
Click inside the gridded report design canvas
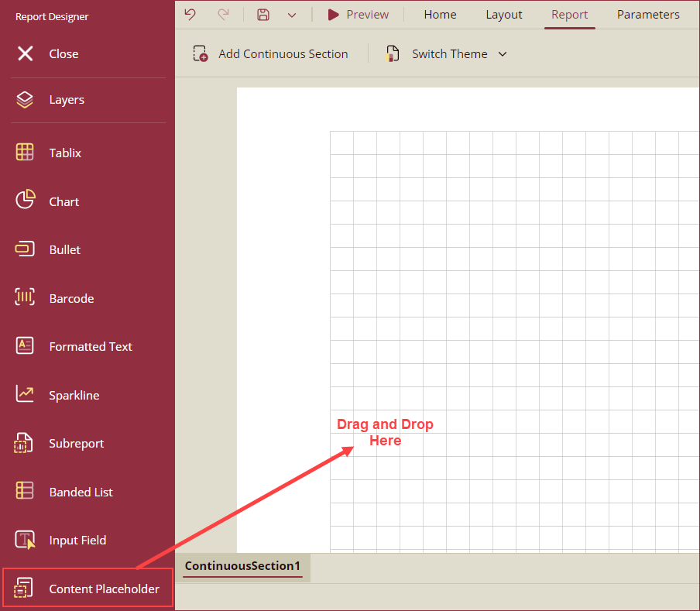(515, 342)
